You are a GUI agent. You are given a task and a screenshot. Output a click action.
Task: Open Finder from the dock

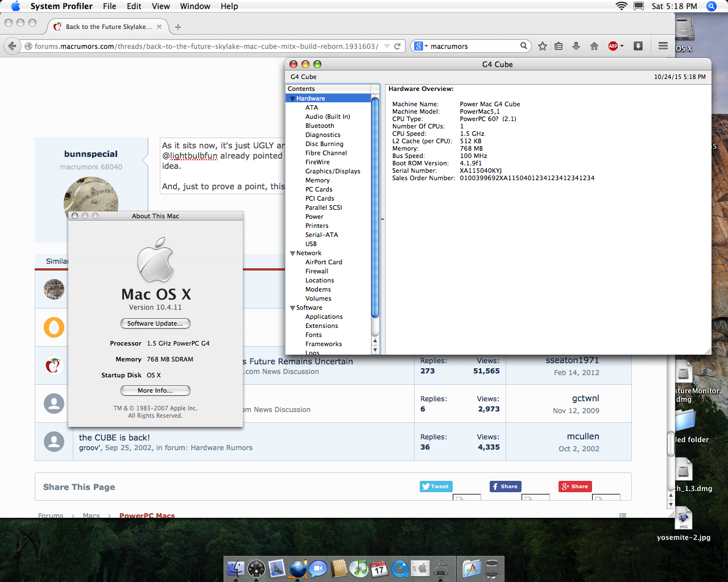[x=235, y=568]
